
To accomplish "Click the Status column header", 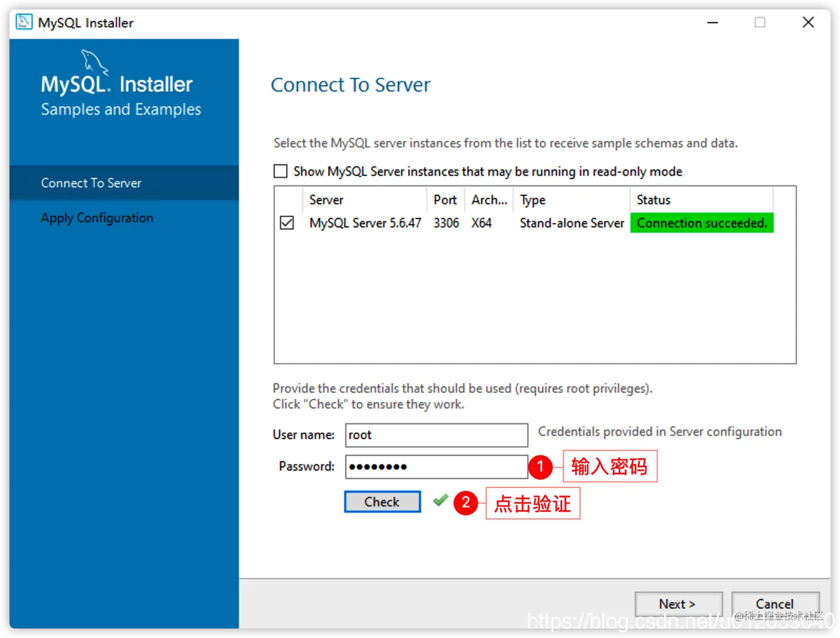I will click(702, 200).
